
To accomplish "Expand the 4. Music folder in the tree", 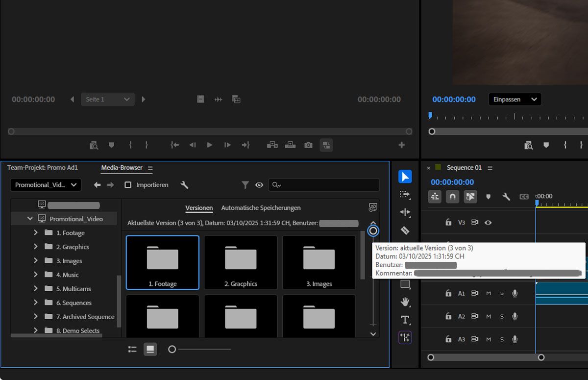I will [x=35, y=275].
